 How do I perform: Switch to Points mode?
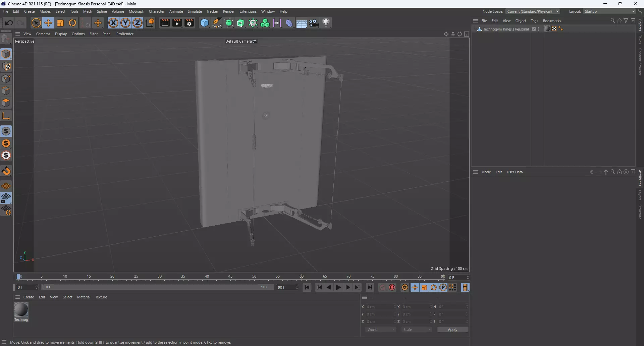6,79
